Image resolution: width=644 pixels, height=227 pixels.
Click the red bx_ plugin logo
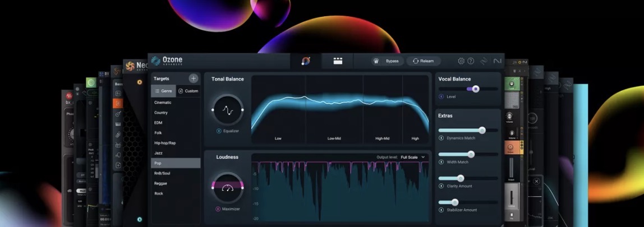click(70, 96)
